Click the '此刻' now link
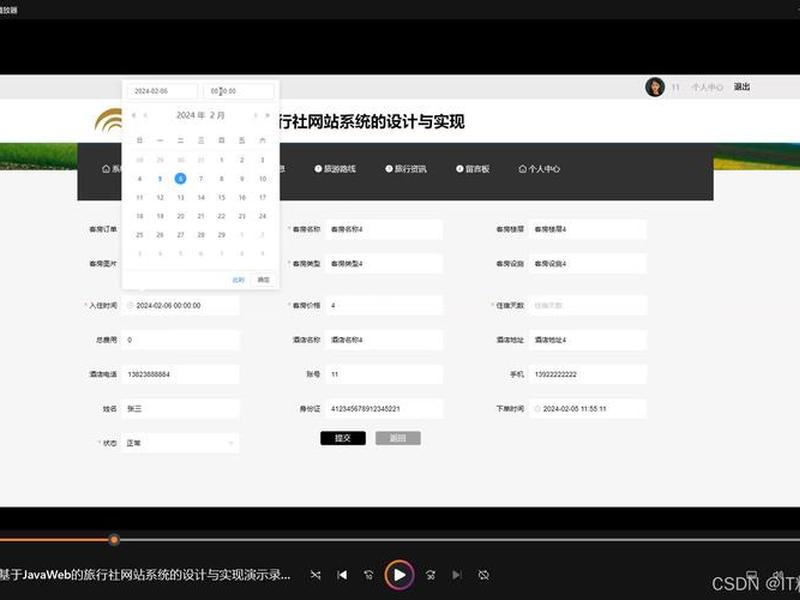The height and width of the screenshot is (600, 800). (x=238, y=280)
